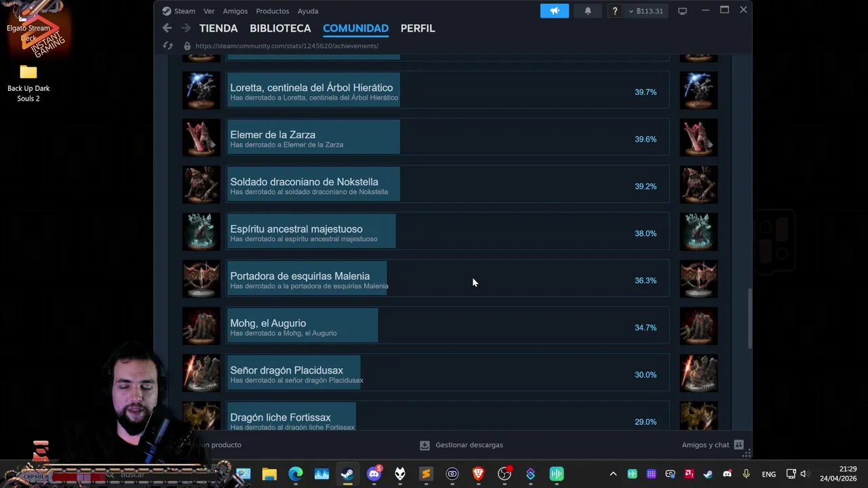Open Microsoft Edge in taskbar
Viewport: 868px width, 488px height.
pyautogui.click(x=296, y=474)
